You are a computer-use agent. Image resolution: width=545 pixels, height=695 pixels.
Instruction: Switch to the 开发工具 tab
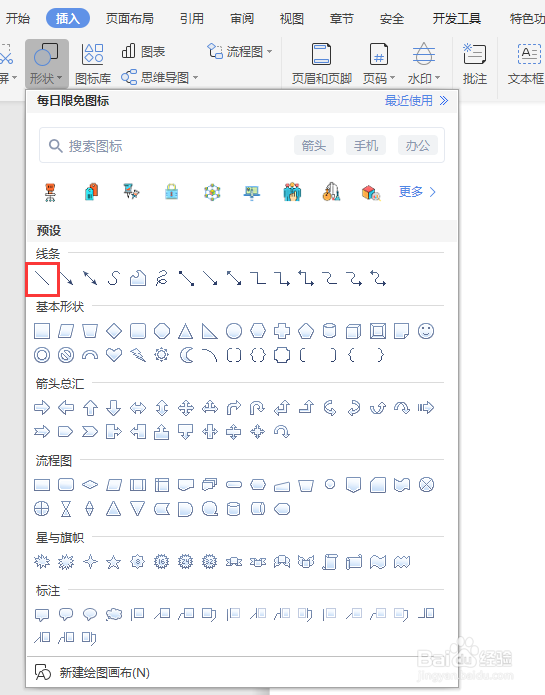tap(457, 18)
